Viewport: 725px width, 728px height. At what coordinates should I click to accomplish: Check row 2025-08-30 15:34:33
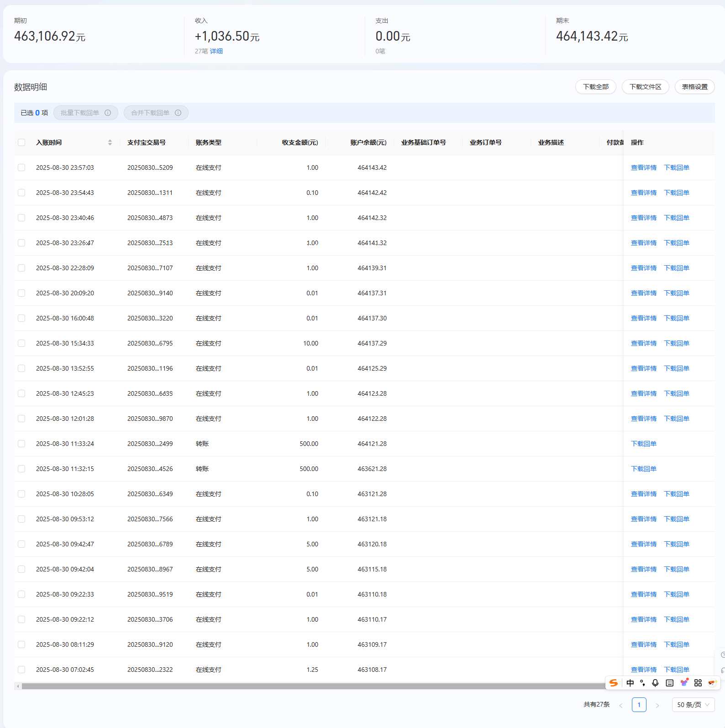click(21, 343)
